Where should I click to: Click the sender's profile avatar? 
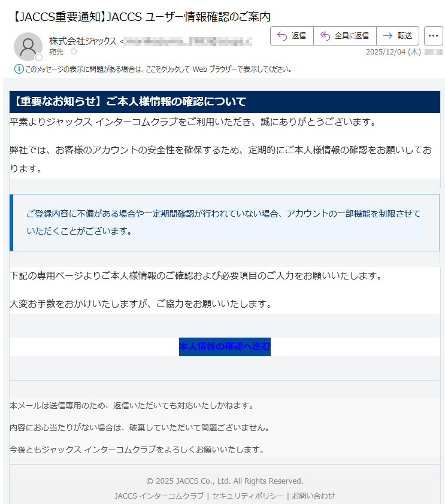(28, 47)
